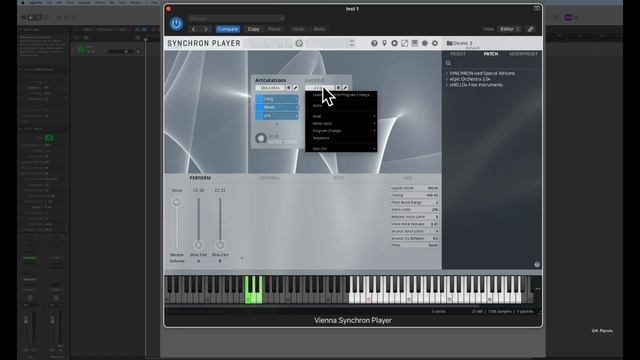Click trash icon next to Articulations field
This screenshot has height=360, width=640.
pyautogui.click(x=289, y=88)
